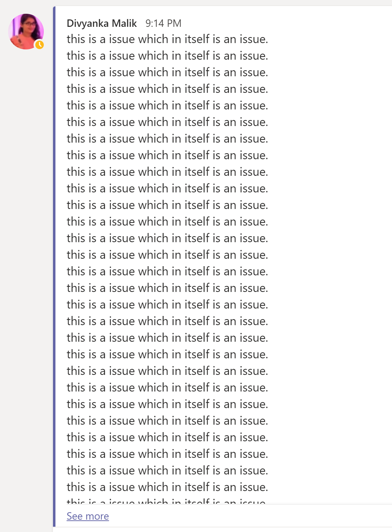This screenshot has height=532, width=392.
Task: Click the partially cut-off line above See more
Action: 166,501
